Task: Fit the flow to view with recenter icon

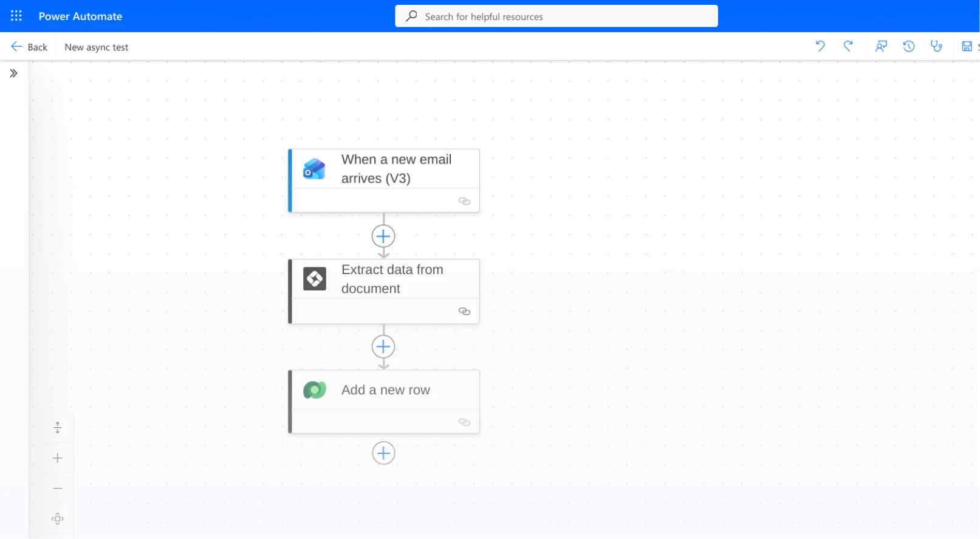Action: coord(58,519)
